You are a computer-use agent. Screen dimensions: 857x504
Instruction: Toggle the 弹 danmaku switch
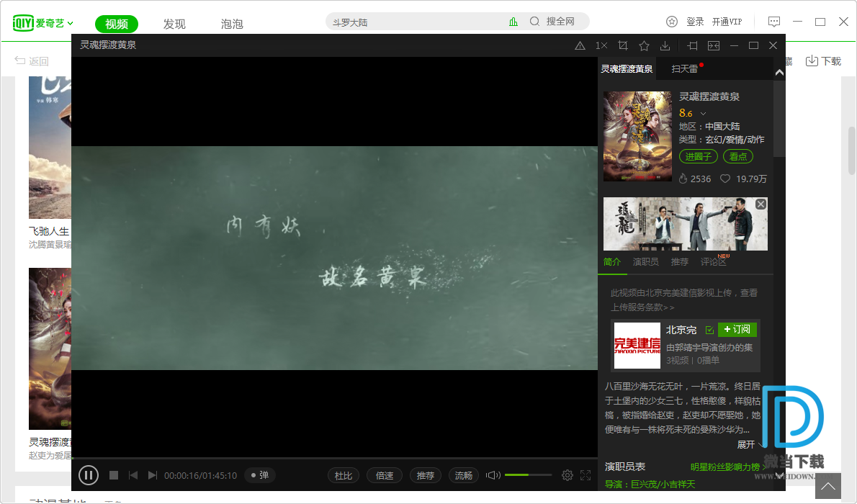tap(259, 475)
